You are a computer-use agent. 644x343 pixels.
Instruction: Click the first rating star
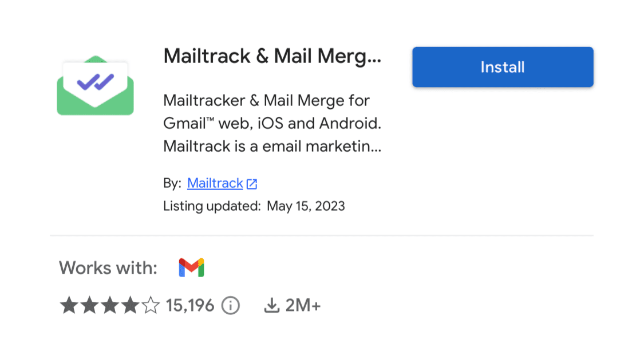pyautogui.click(x=69, y=306)
